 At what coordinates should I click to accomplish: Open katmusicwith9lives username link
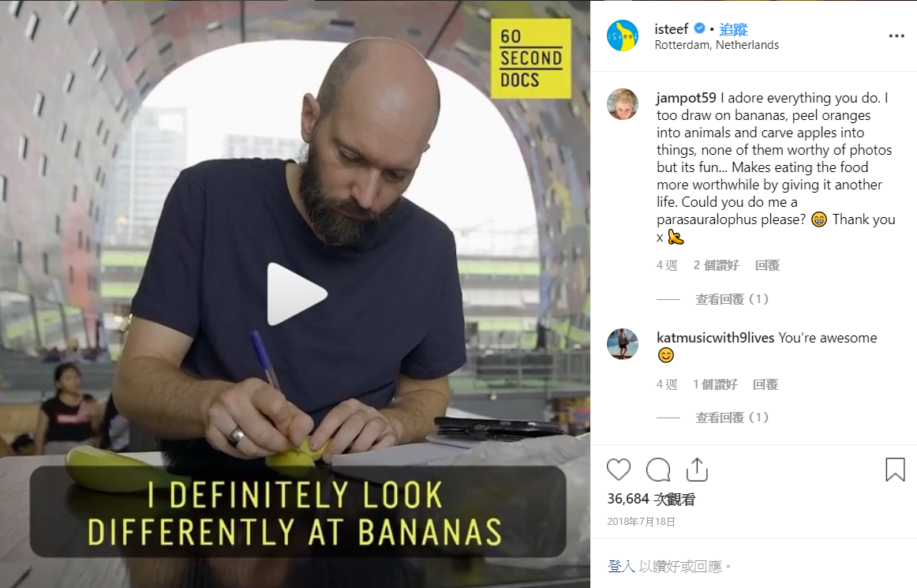coord(715,338)
